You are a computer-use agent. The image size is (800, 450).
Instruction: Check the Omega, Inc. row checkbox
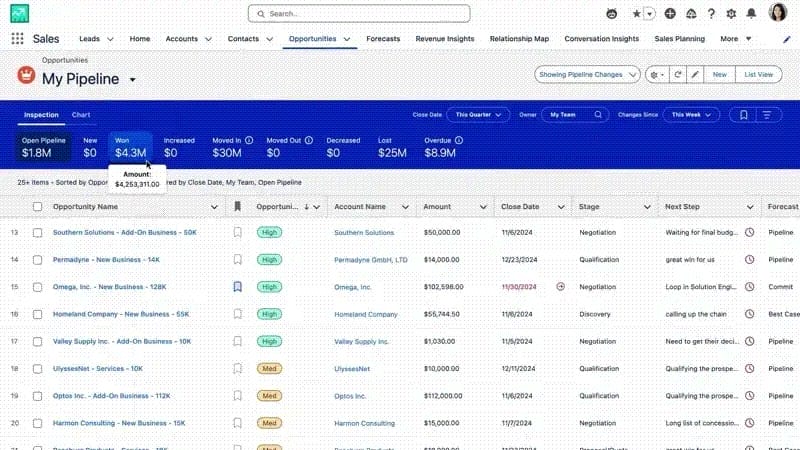37,287
